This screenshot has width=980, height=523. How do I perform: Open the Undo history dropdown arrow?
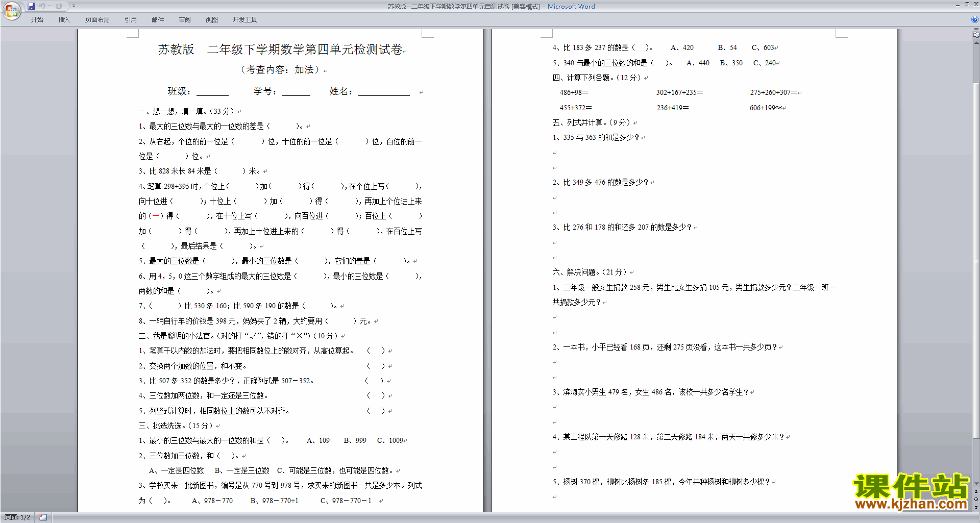pyautogui.click(x=50, y=6)
